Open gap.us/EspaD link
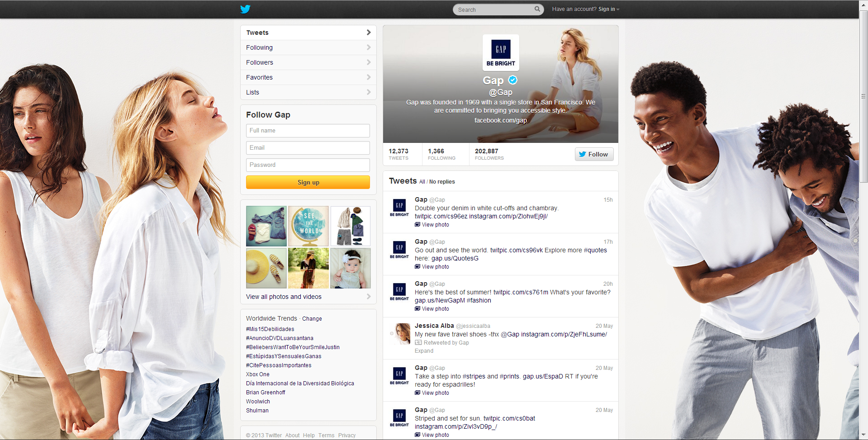Viewport: 868px width, 440px height. [543, 377]
